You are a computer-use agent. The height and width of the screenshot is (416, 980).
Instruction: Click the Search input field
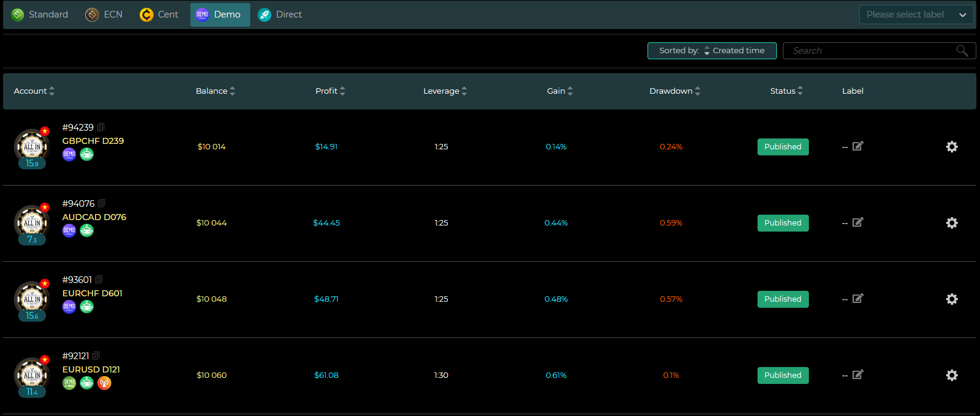(879, 51)
